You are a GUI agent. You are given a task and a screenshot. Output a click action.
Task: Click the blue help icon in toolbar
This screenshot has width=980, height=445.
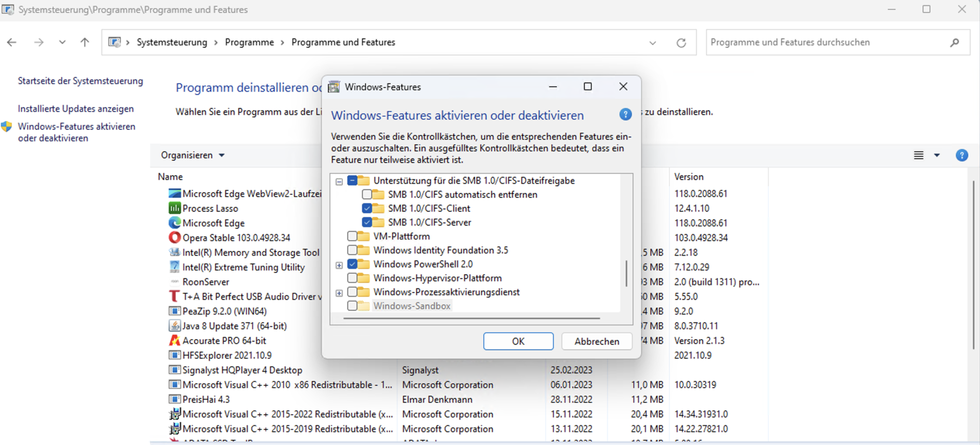coord(962,155)
